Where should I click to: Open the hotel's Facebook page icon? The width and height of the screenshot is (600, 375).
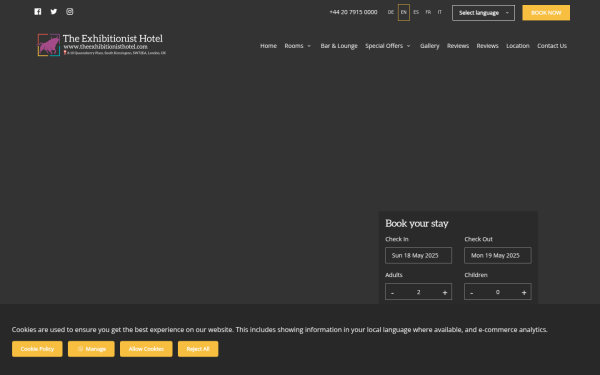coord(38,11)
